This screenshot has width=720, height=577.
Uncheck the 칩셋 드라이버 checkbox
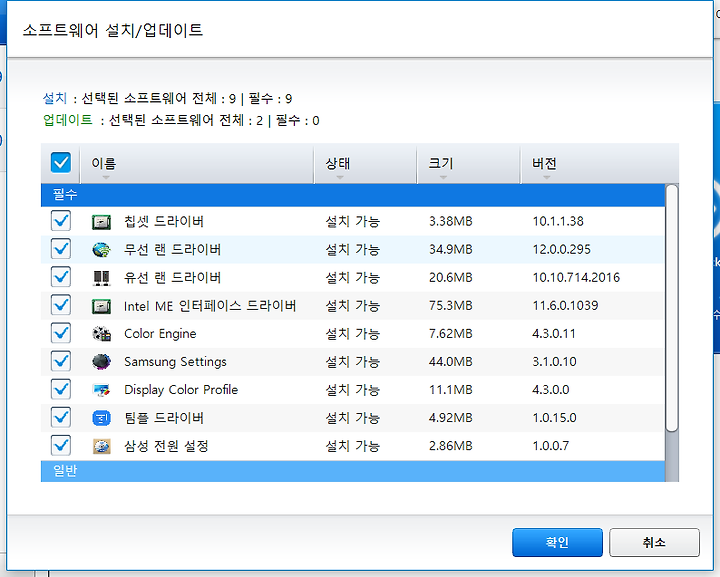tap(61, 221)
